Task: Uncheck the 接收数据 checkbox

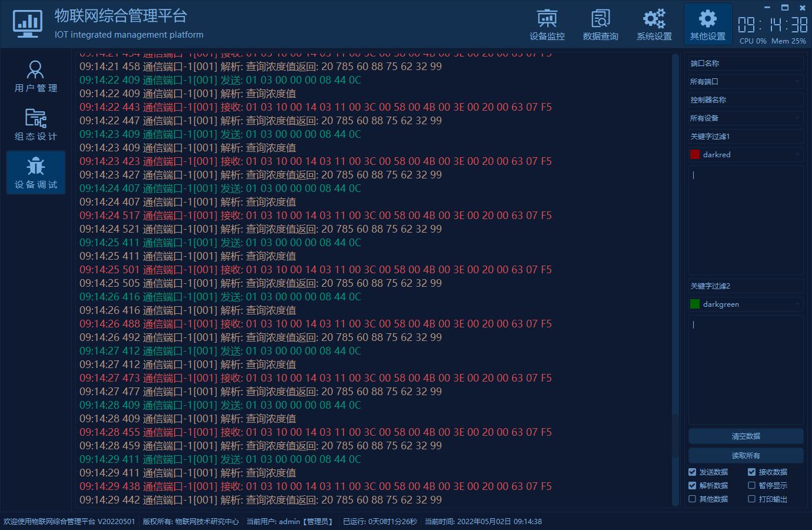Action: pos(751,472)
